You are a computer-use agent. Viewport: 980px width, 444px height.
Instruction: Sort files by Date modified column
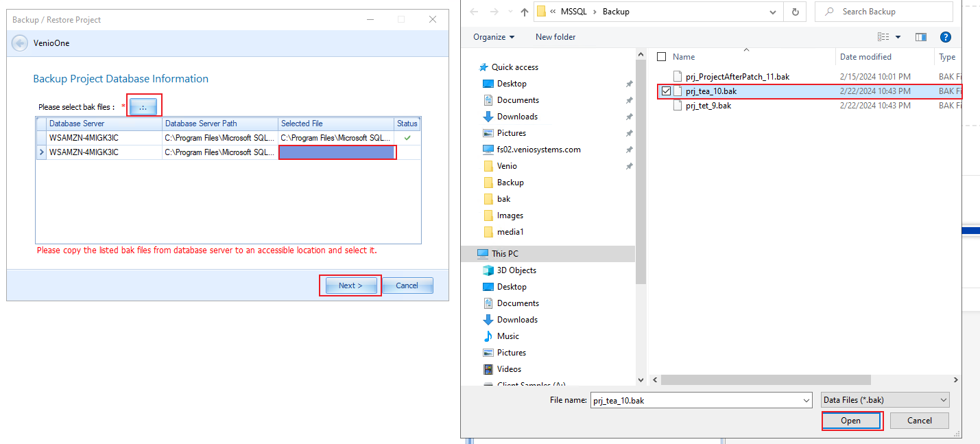click(x=865, y=57)
